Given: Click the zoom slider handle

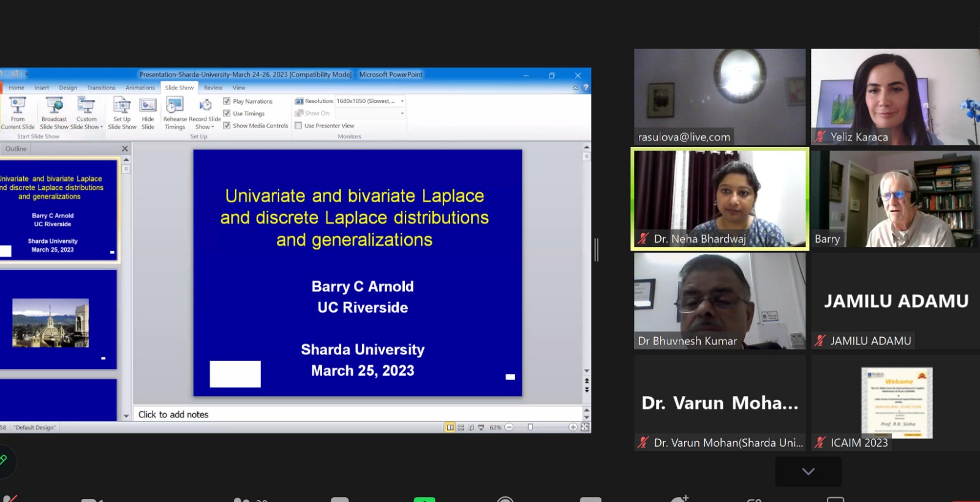Looking at the screenshot, I should (x=530, y=427).
